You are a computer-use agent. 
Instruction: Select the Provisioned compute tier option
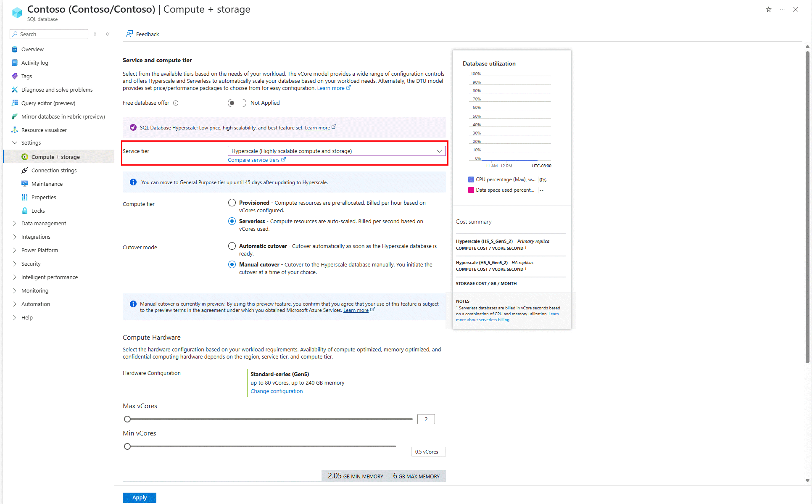coord(232,203)
